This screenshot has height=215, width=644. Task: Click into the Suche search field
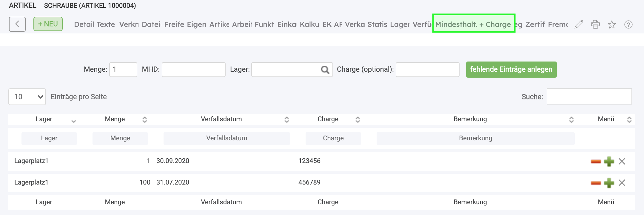point(589,97)
